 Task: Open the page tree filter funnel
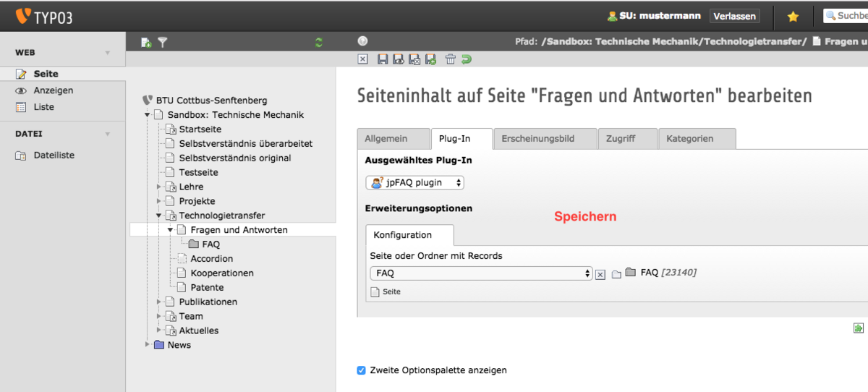tap(163, 43)
